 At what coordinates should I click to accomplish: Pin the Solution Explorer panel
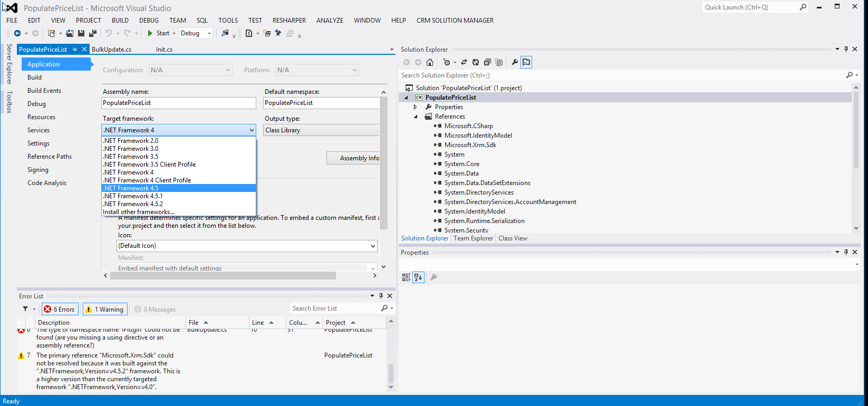click(x=846, y=49)
